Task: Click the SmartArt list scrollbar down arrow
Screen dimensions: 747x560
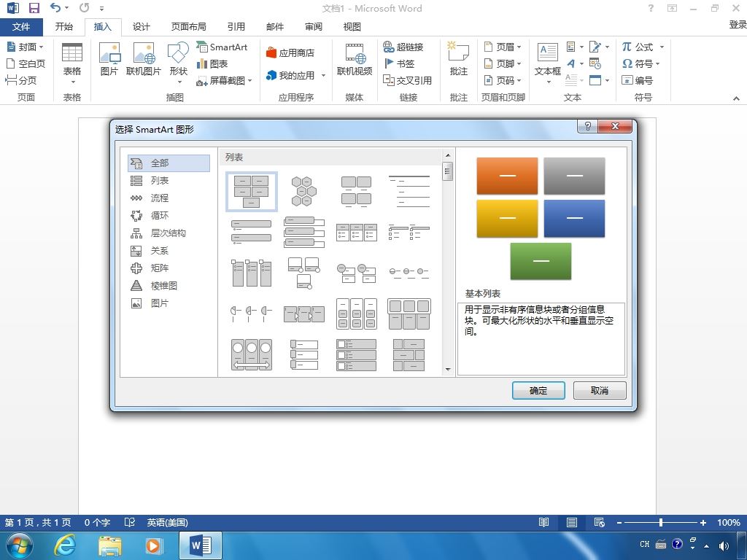Action: pos(448,369)
